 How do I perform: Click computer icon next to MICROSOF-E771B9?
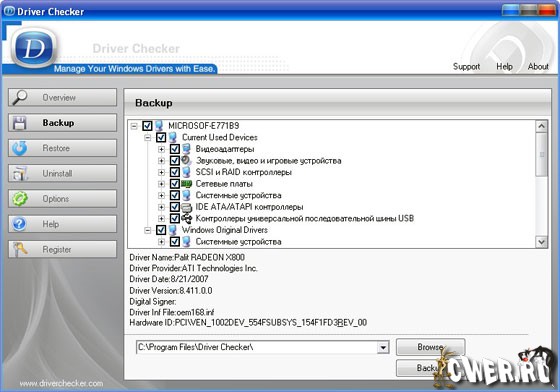point(159,125)
